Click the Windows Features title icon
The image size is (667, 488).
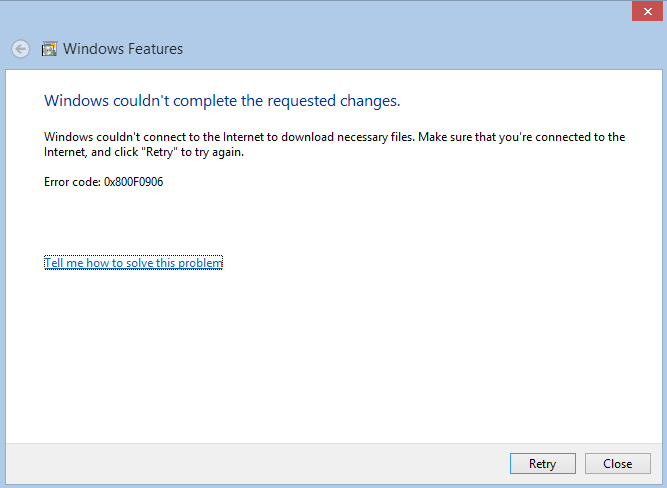tap(49, 49)
